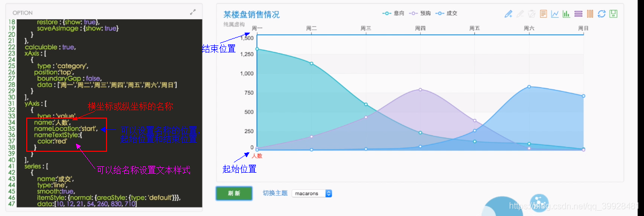This screenshot has width=644, height=216.
Task: Click the clear mark lines icon
Action: (x=532, y=14)
